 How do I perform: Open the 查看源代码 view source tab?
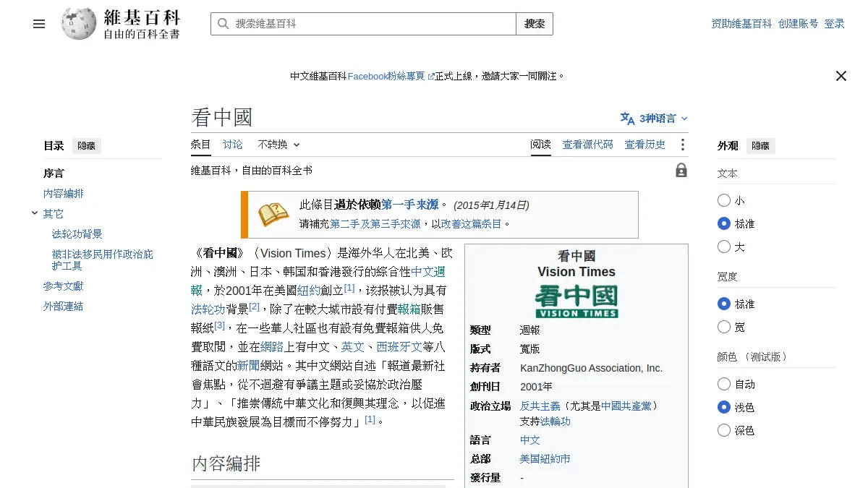[x=588, y=145]
